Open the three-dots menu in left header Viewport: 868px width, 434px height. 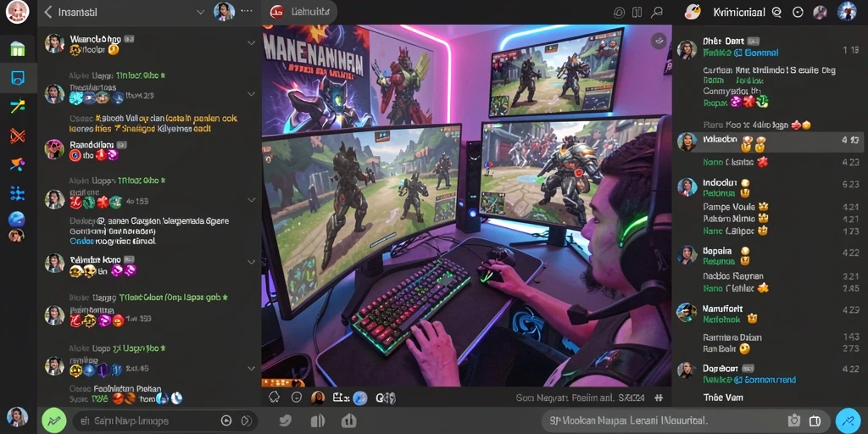[247, 10]
